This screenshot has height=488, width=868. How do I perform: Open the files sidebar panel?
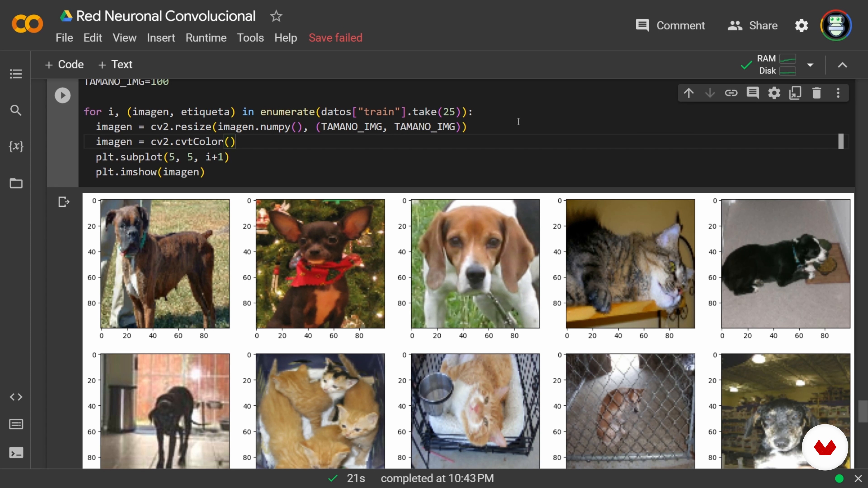point(16,183)
